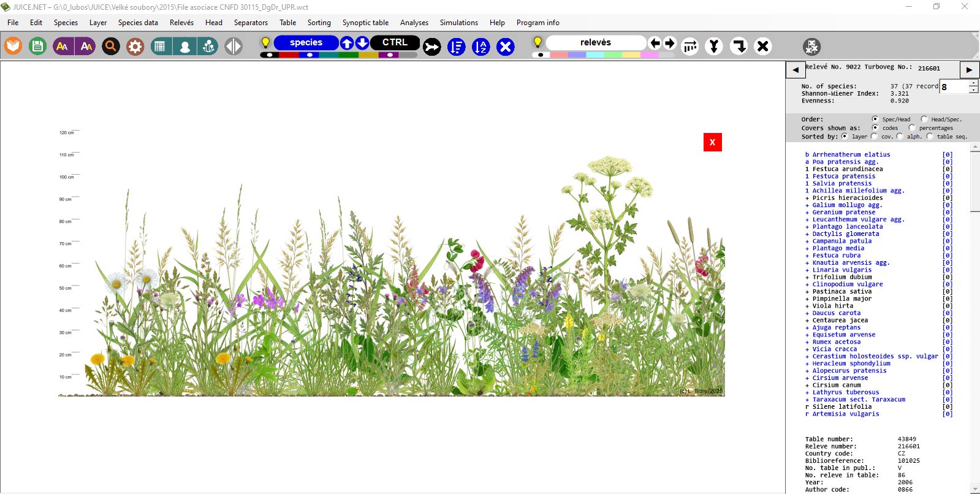Click the blue A-Z sort icon

[481, 47]
